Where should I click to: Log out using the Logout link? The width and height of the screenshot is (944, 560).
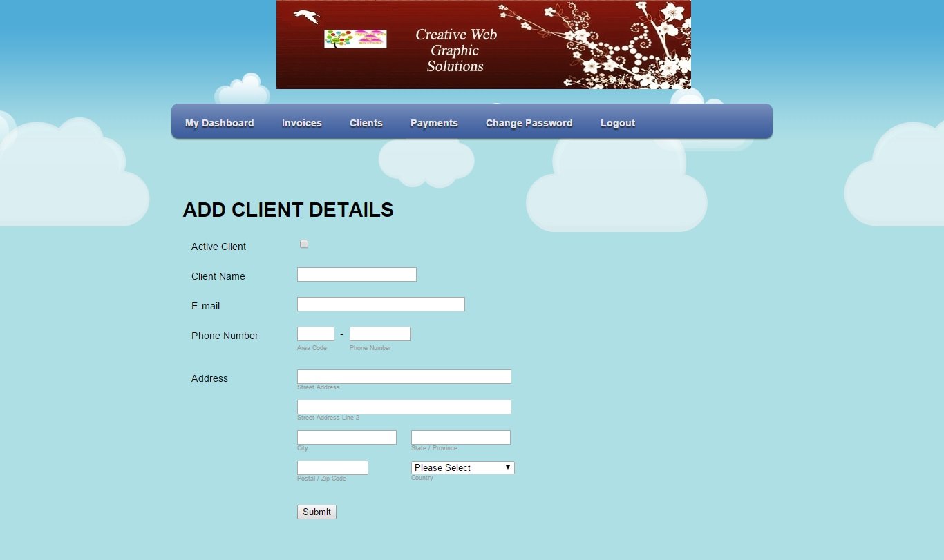click(x=617, y=123)
